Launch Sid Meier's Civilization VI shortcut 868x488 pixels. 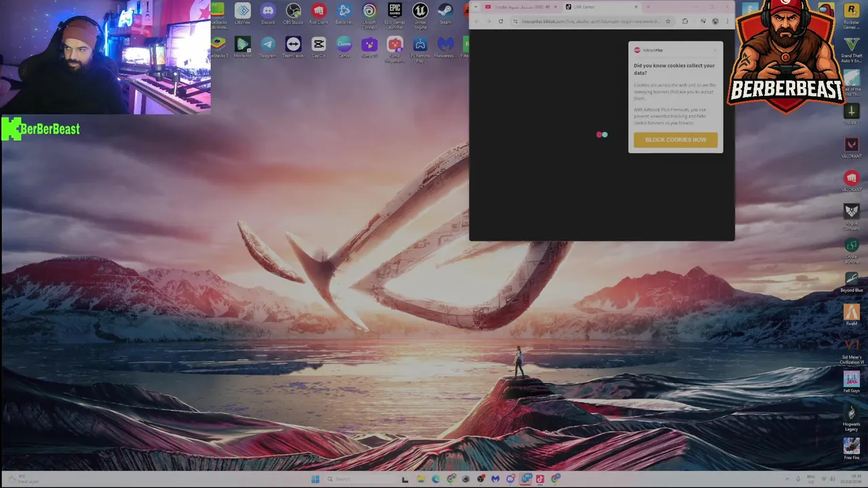[x=851, y=351]
